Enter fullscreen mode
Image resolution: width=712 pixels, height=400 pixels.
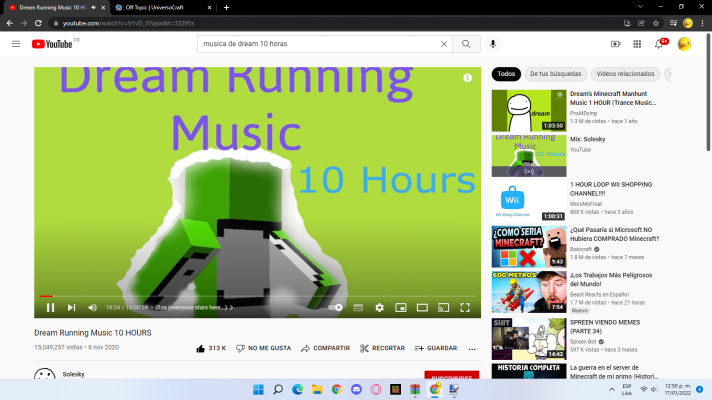pos(465,307)
